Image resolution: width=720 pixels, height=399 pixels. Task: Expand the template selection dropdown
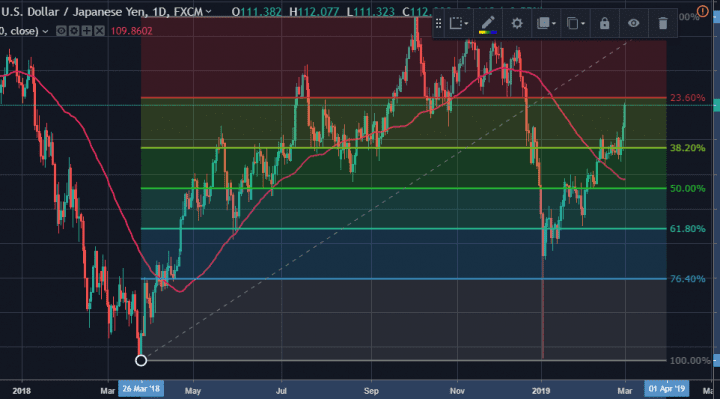(x=458, y=23)
